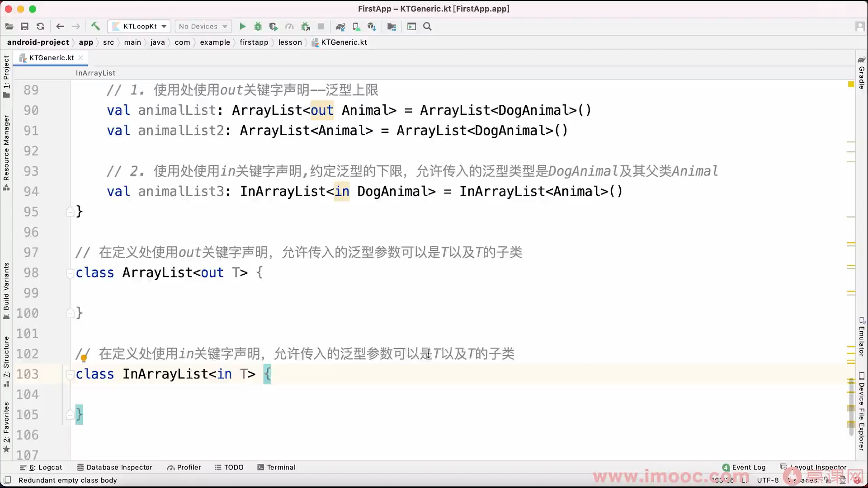This screenshot has height=488, width=868.
Task: Click lesson in the breadcrumb path
Action: click(x=290, y=42)
